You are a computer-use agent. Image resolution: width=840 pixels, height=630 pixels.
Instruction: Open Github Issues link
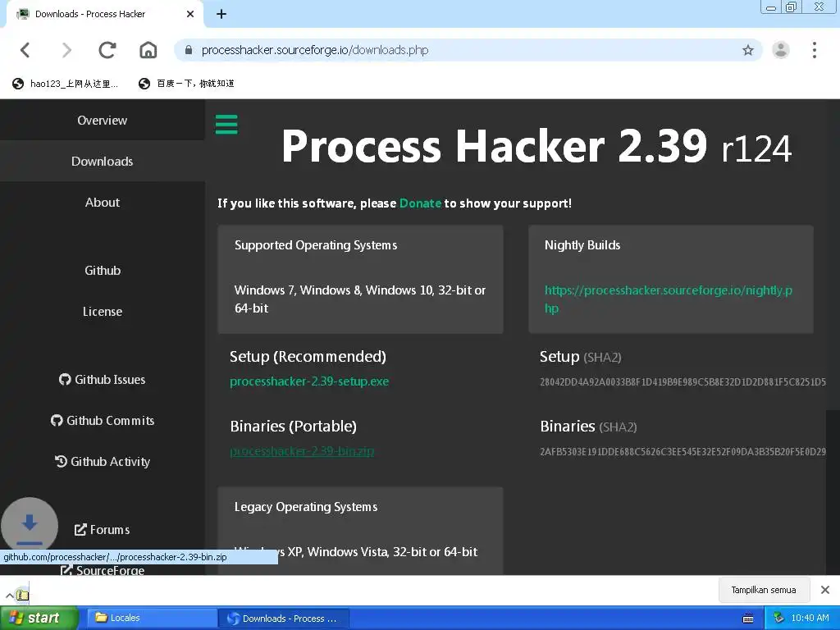tap(103, 379)
